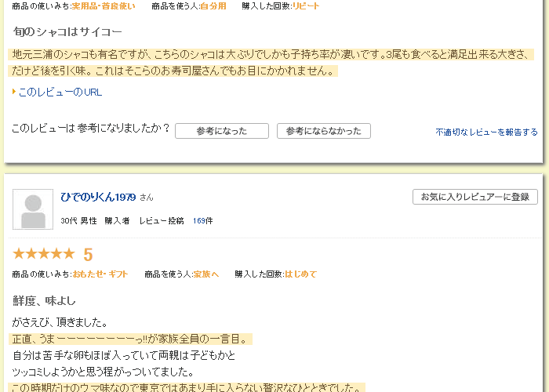The image size is (549, 392).
Task: Click the five-star rating icons
Action: [44, 254]
